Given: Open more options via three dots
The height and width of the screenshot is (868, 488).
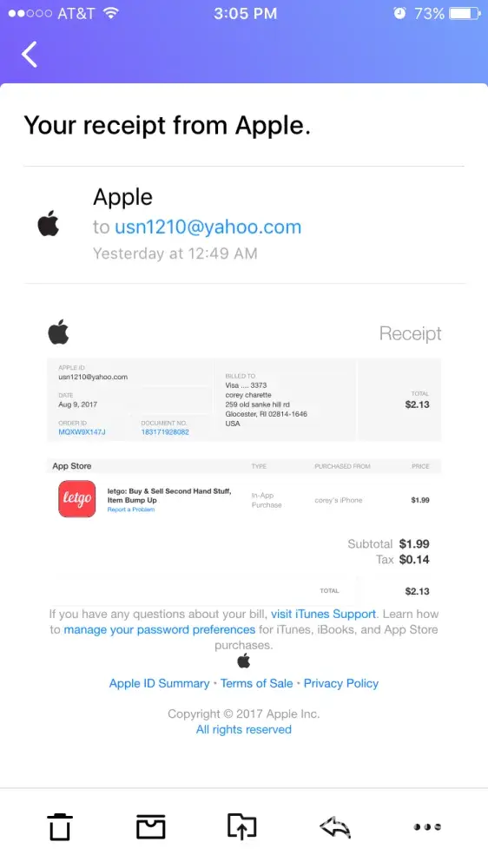Looking at the screenshot, I should 427,827.
